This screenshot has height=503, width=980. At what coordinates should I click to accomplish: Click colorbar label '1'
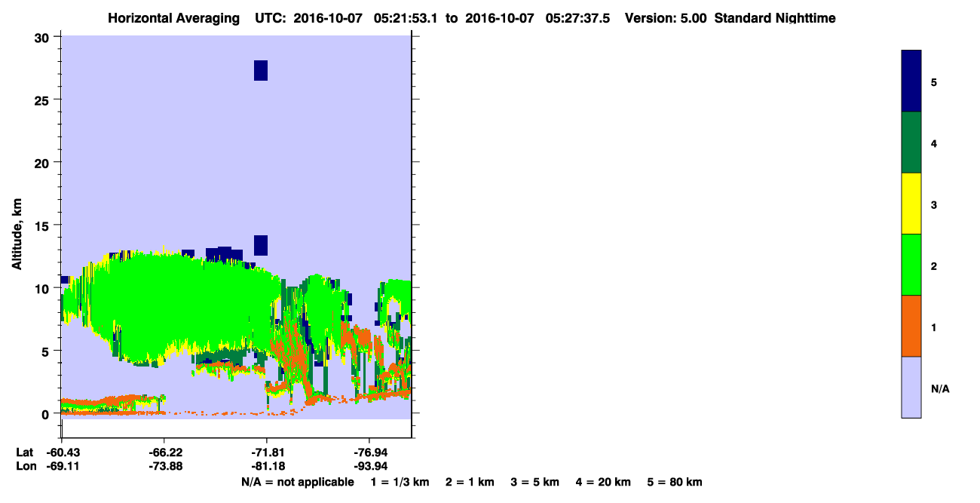[934, 327]
